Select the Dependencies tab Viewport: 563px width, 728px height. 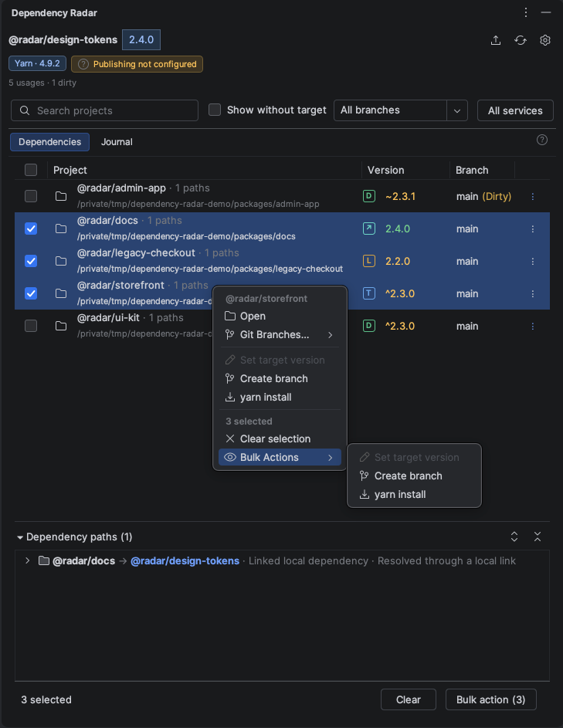(49, 142)
